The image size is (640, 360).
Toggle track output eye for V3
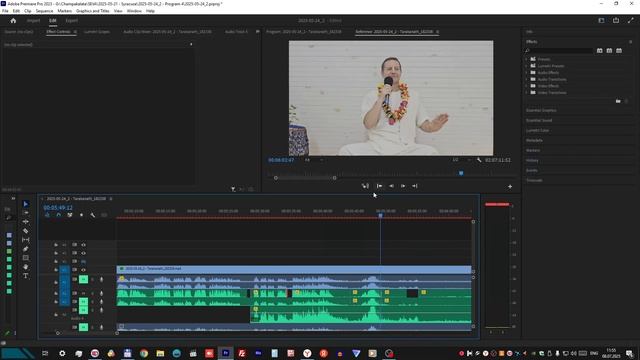point(83,253)
